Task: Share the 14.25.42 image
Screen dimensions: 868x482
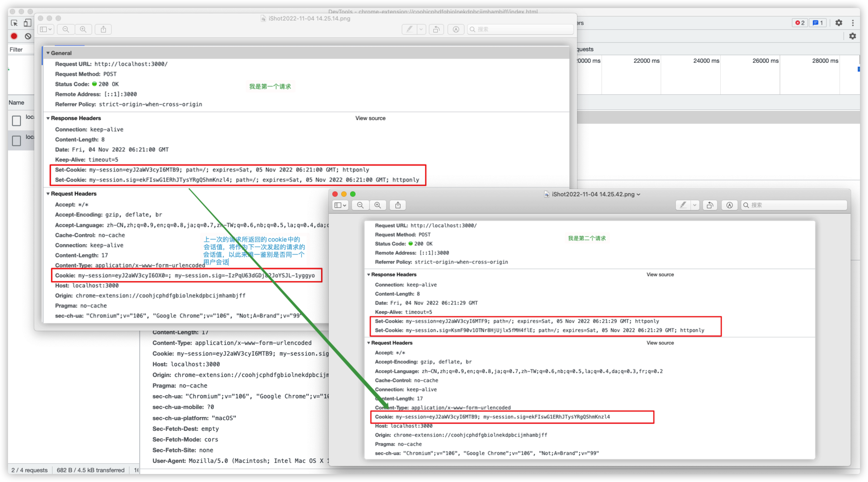Action: pyautogui.click(x=398, y=205)
